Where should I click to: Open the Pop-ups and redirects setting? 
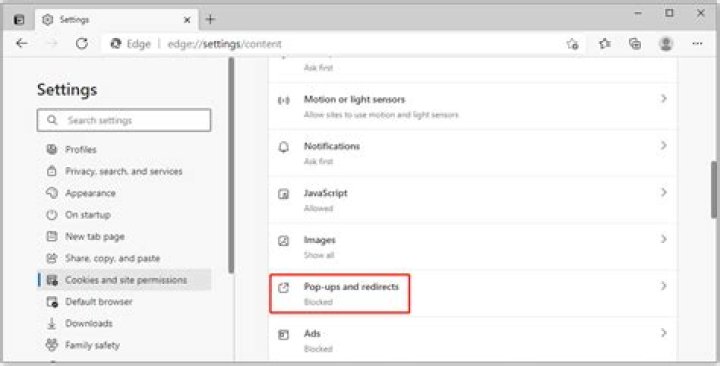pyautogui.click(x=473, y=293)
